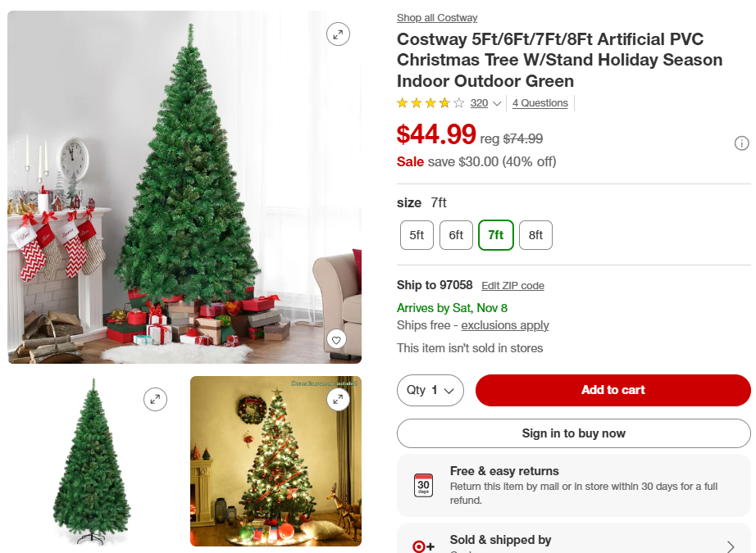Expand the main product image fullscreen
Screen dimensions: 756x553
point(338,34)
